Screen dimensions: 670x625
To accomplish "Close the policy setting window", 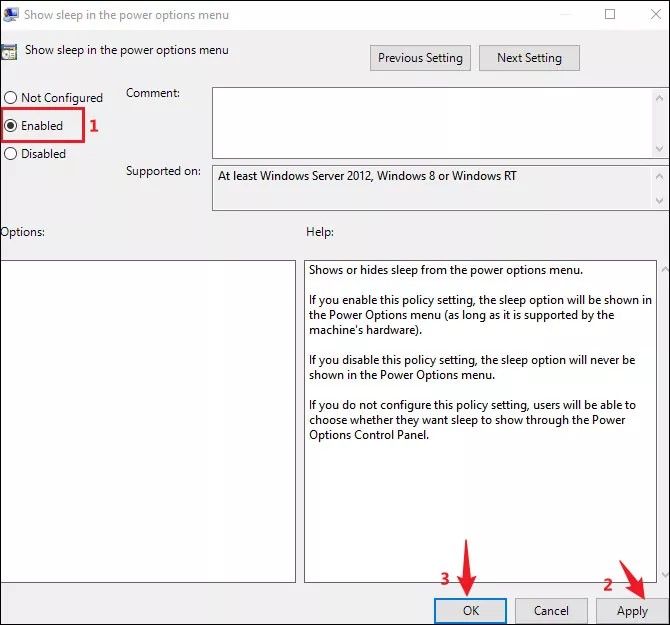I will click(x=656, y=15).
